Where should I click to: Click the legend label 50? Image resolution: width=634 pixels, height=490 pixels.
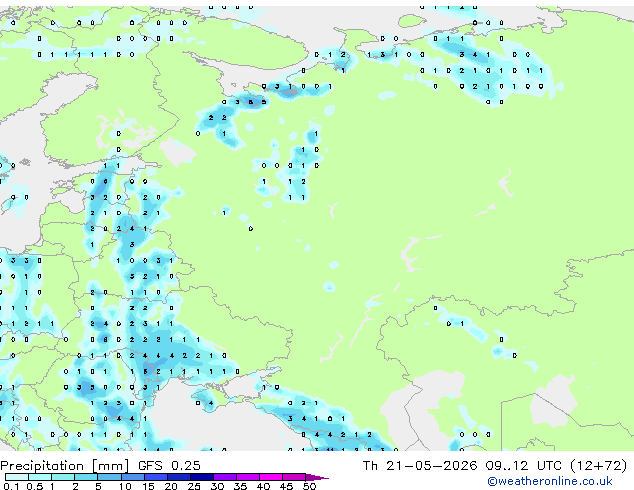(x=309, y=486)
